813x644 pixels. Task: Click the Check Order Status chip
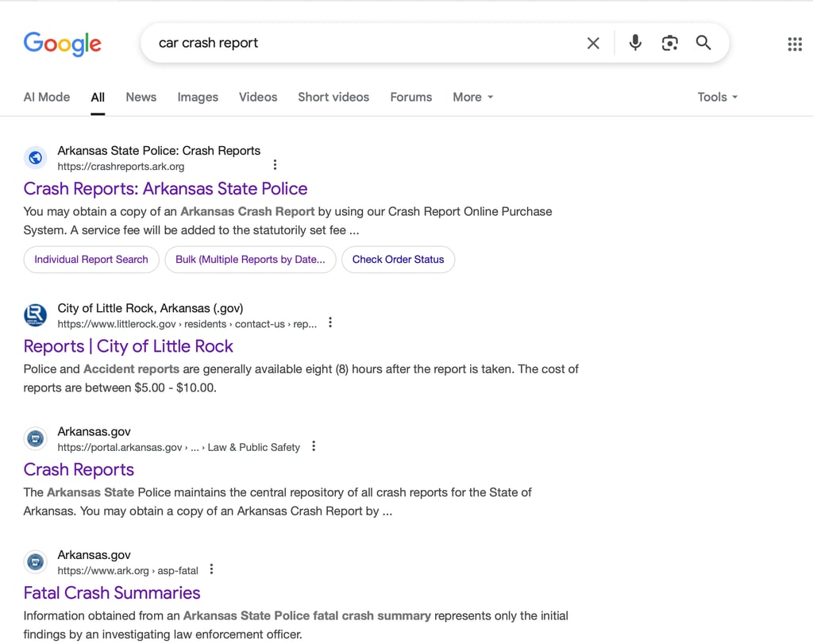click(x=399, y=259)
